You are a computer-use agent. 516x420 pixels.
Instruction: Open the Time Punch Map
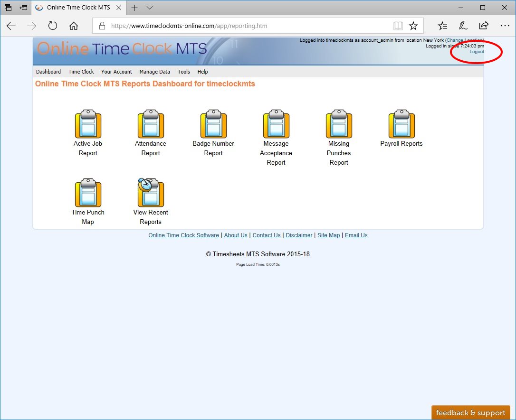pyautogui.click(x=88, y=193)
